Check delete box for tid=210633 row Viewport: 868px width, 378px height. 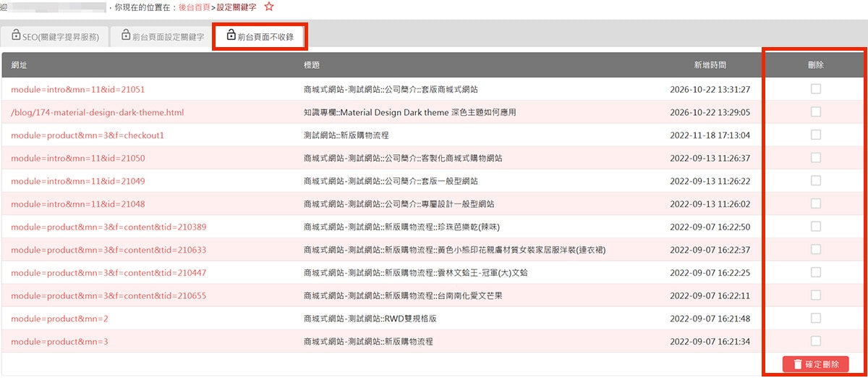(x=816, y=250)
